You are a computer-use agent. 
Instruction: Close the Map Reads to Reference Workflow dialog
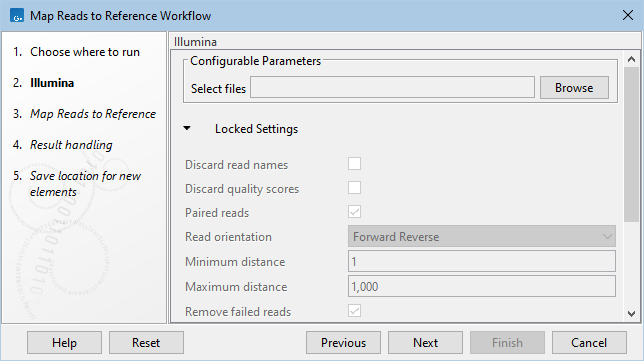point(628,16)
